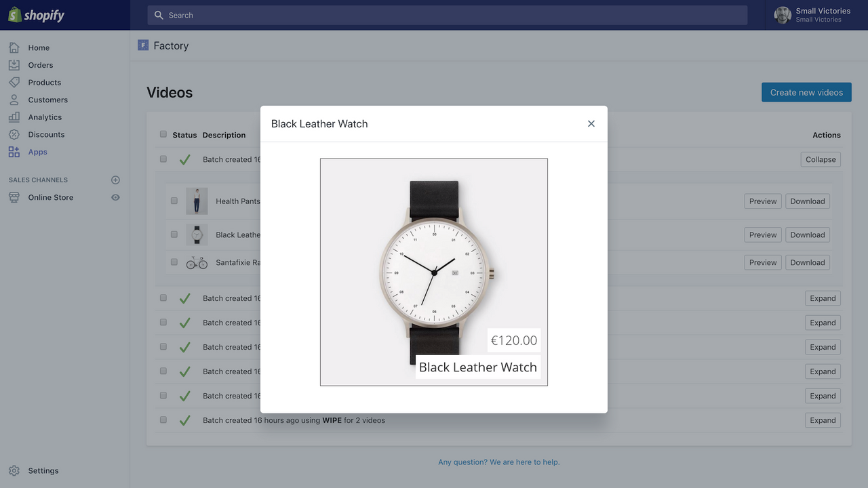This screenshot has height=488, width=868.
Task: Preview the Health Pants video
Action: (763, 201)
